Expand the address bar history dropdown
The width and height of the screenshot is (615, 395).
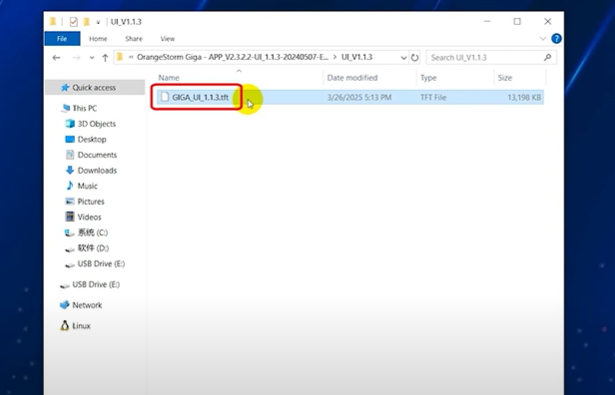pyautogui.click(x=404, y=58)
